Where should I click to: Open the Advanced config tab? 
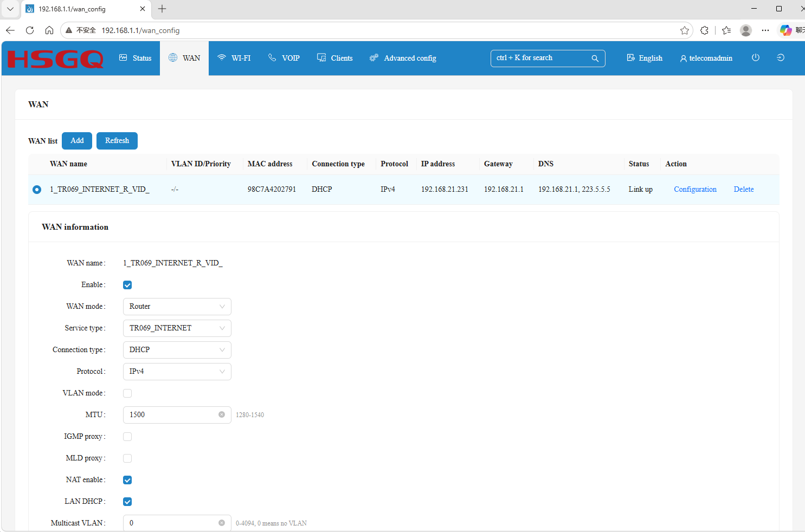(403, 58)
